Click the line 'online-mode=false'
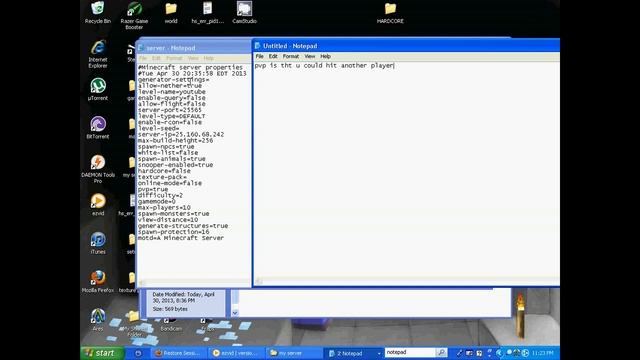Screen dimensions: 640x360 (x=170, y=183)
